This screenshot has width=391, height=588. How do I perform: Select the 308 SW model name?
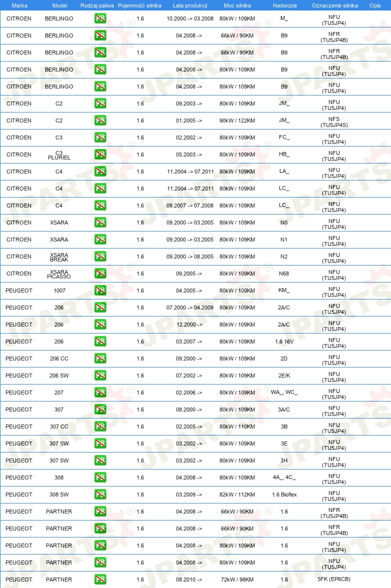point(59,494)
